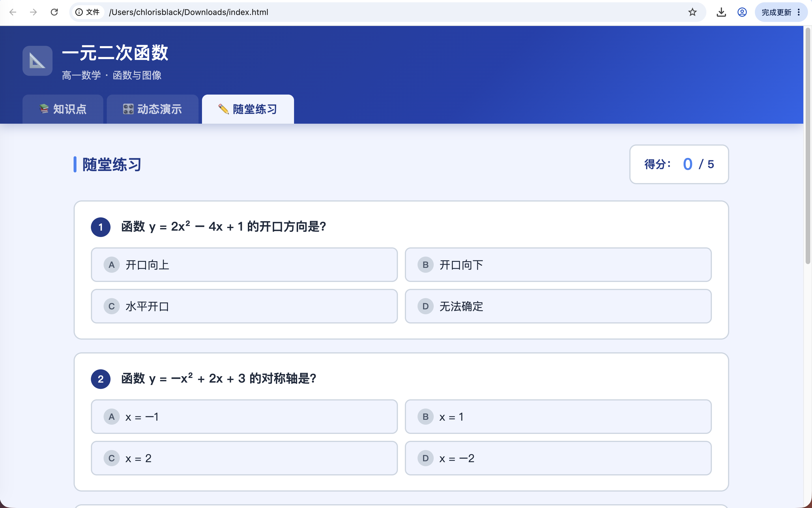This screenshot has width=812, height=508.
Task: Click the 一元二次函数 page title
Action: click(x=115, y=53)
